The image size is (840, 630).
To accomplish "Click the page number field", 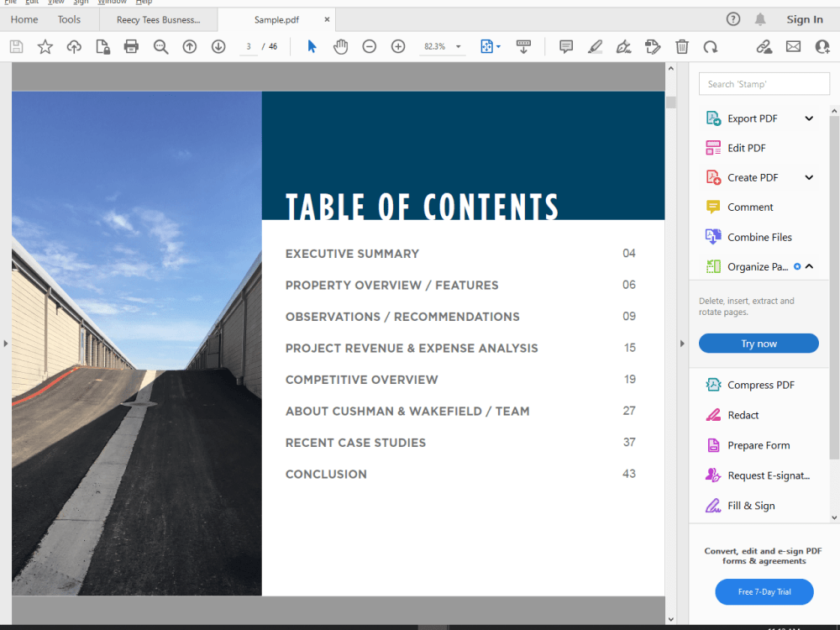I will click(249, 46).
